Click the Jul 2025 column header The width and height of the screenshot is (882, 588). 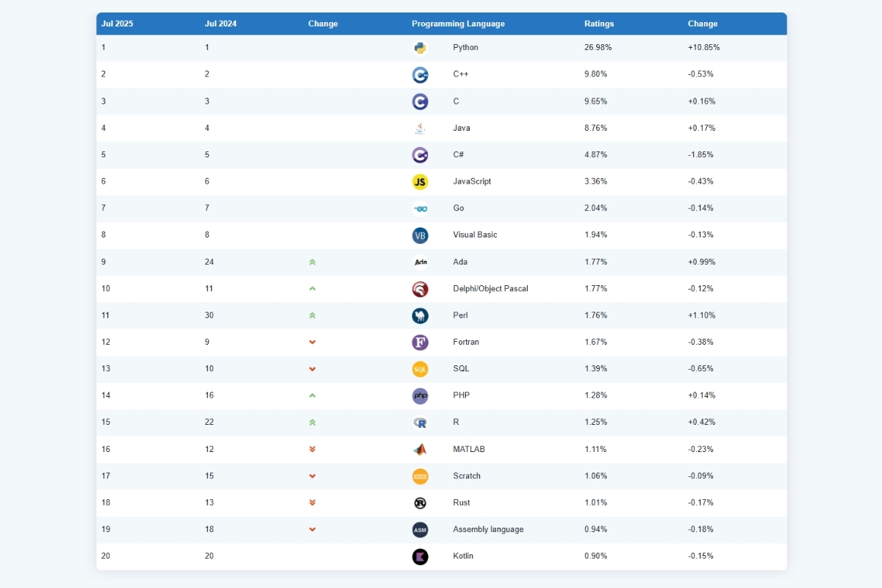[117, 24]
